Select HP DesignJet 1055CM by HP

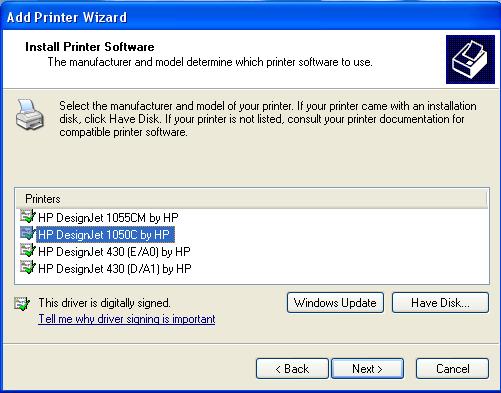(108, 218)
